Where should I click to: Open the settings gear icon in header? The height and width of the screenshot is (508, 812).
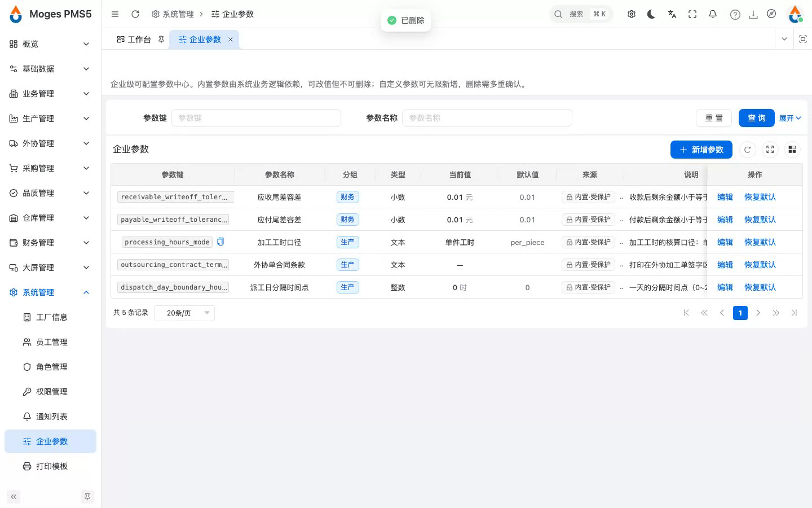click(x=632, y=14)
